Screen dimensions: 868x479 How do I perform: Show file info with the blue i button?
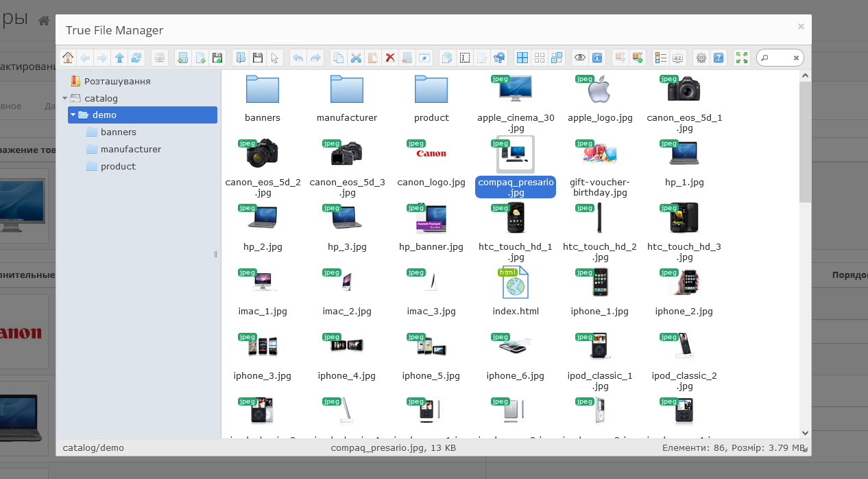coord(597,58)
